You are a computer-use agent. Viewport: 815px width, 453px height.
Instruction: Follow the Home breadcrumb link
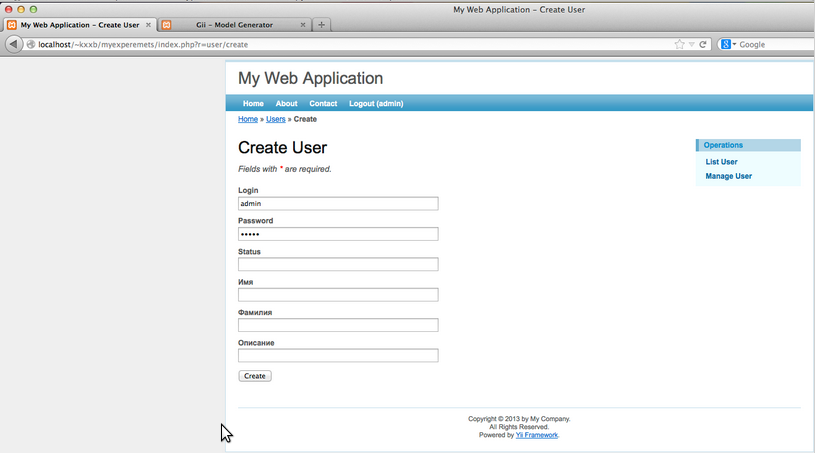pos(248,119)
